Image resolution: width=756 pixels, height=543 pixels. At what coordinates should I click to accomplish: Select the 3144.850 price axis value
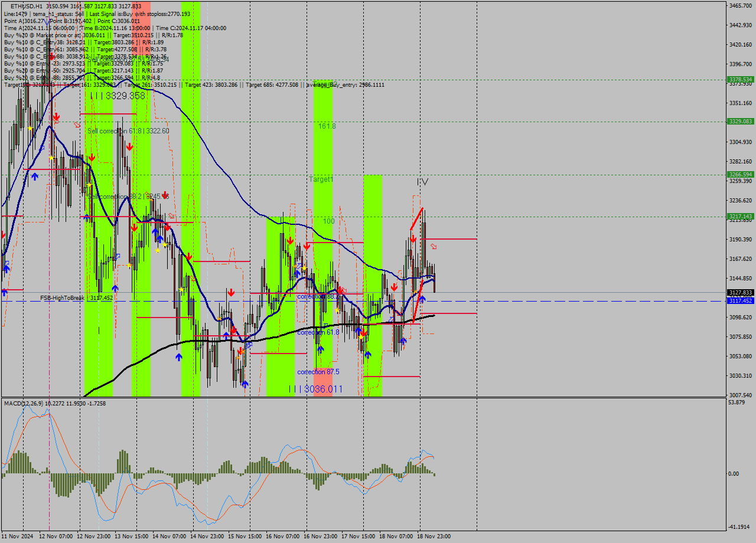click(x=741, y=278)
